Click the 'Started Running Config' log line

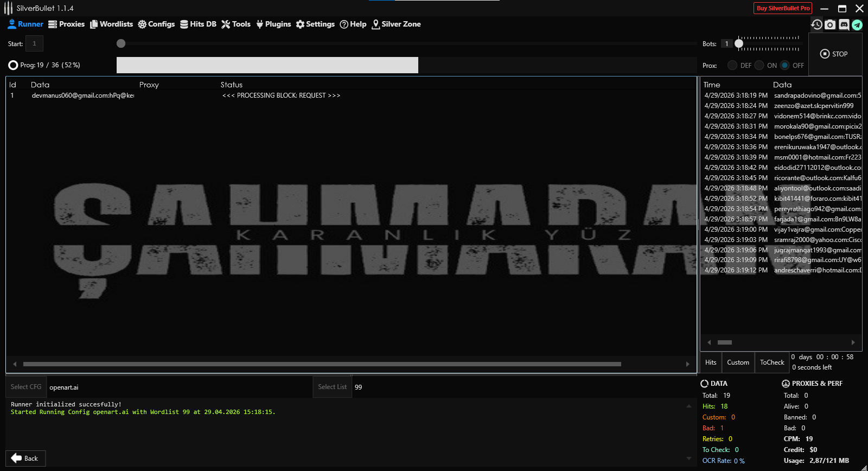point(143,412)
